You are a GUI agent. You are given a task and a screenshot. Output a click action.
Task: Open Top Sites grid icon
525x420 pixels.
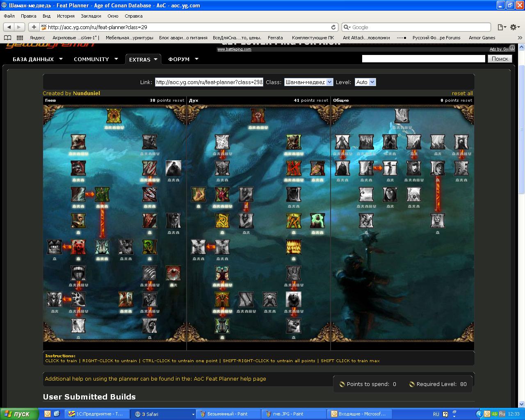tap(19, 38)
